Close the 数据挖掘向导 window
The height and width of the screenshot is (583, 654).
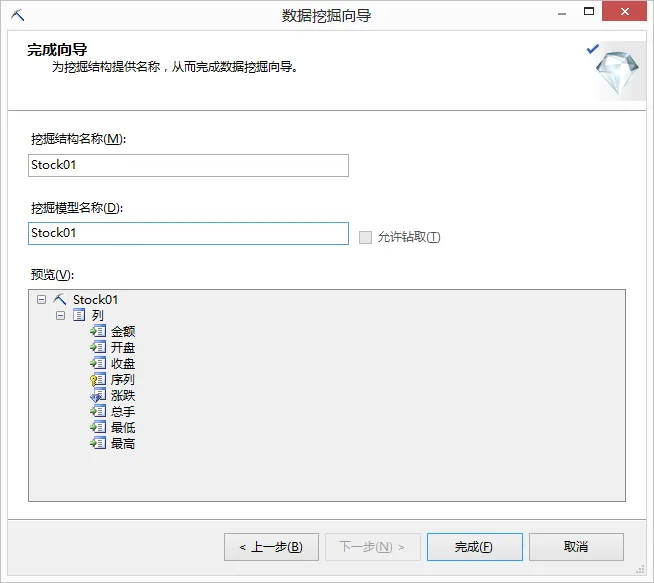click(624, 11)
